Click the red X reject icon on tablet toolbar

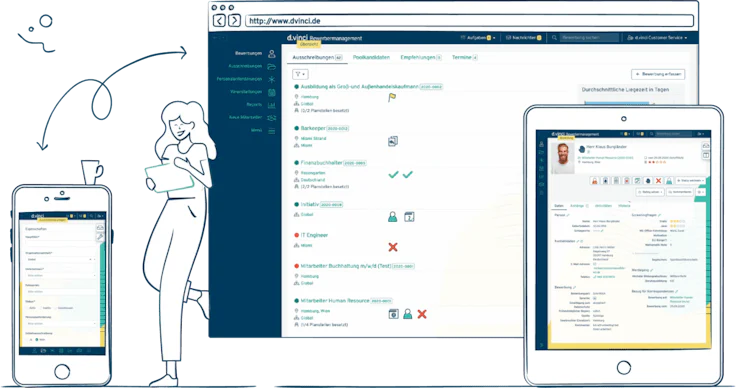[x=659, y=181]
